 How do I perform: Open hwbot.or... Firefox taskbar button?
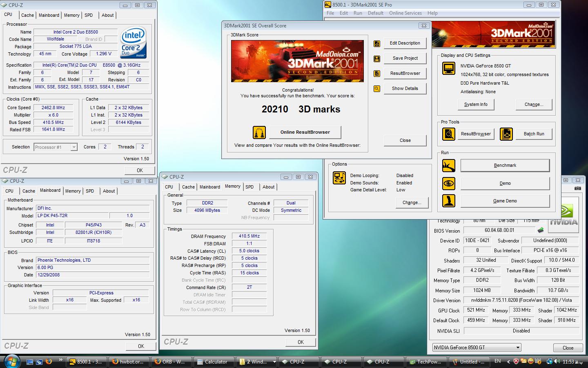[x=129, y=362]
